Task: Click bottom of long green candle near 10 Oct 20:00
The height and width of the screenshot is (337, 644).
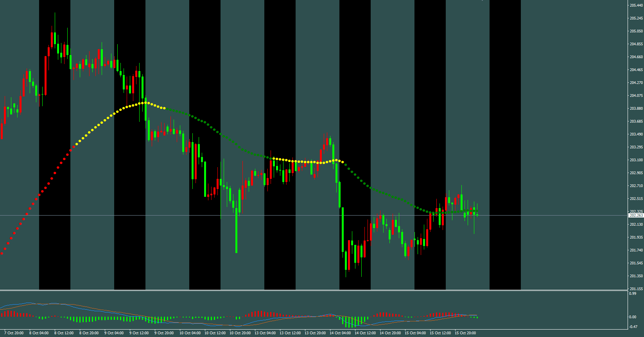Action: coord(237,252)
